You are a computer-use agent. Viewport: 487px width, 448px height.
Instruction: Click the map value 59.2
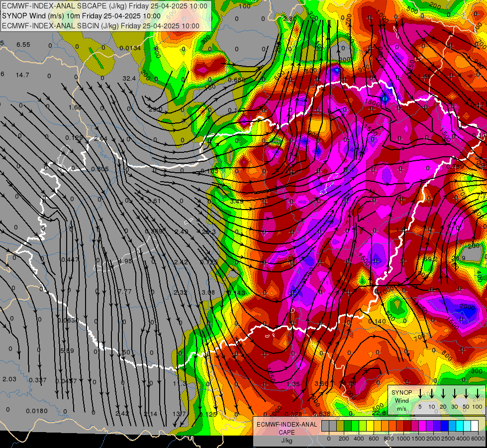pos(430,259)
